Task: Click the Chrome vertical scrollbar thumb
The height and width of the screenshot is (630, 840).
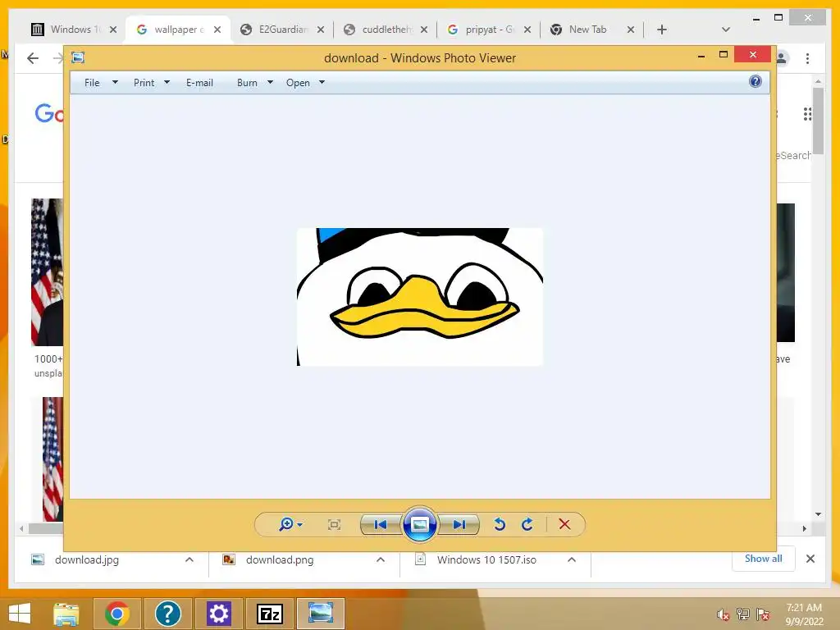Action: pos(818,121)
